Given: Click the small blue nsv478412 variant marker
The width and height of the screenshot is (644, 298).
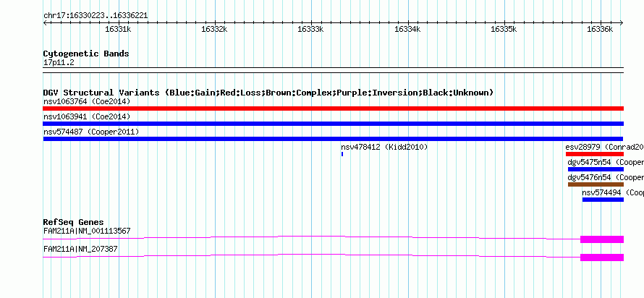Looking at the screenshot, I should pyautogui.click(x=342, y=154).
